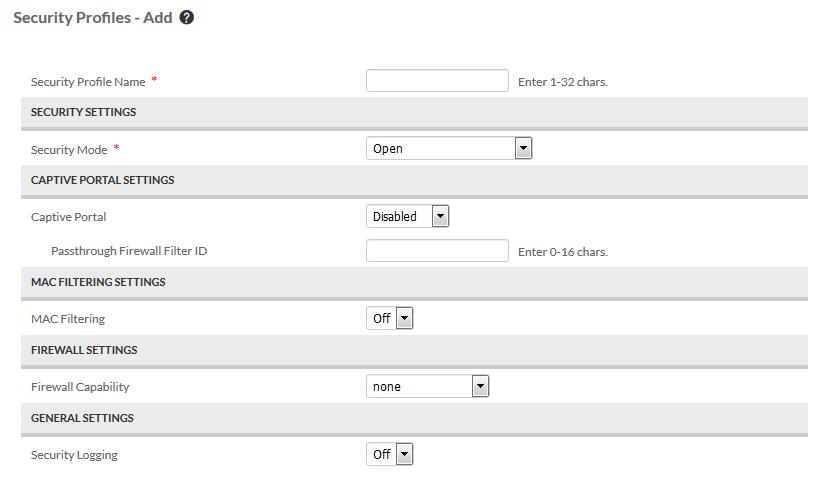Image resolution: width=837 pixels, height=482 pixels.
Task: Expand the Firewall Capability dropdown
Action: 428,386
